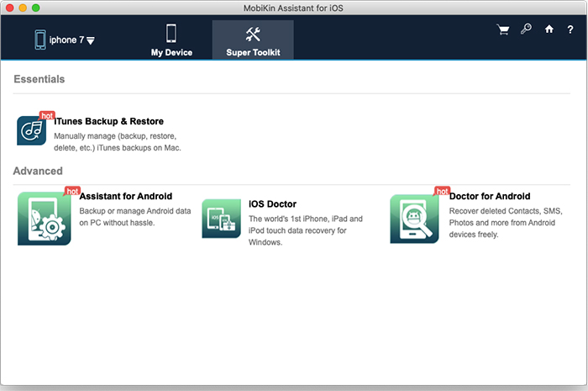Switch to the My Device tab
Image resolution: width=588 pixels, height=391 pixels.
(171, 40)
